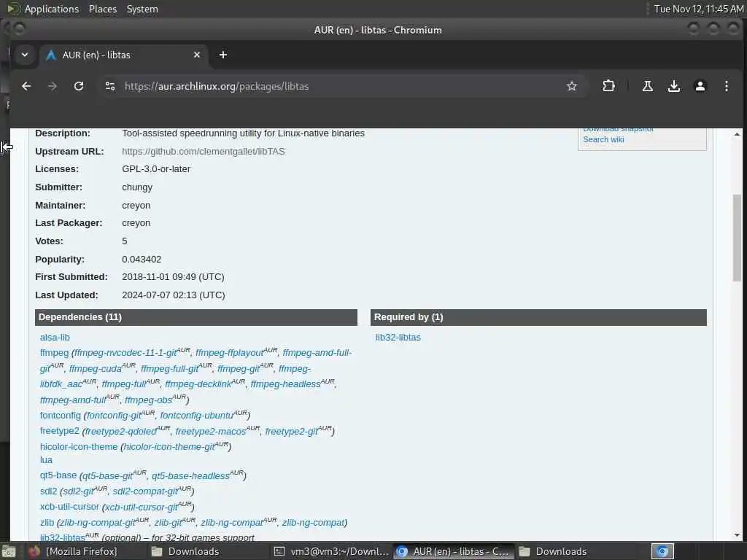
Task: Show desktop via bottom-left panel icon
Action: point(9,552)
